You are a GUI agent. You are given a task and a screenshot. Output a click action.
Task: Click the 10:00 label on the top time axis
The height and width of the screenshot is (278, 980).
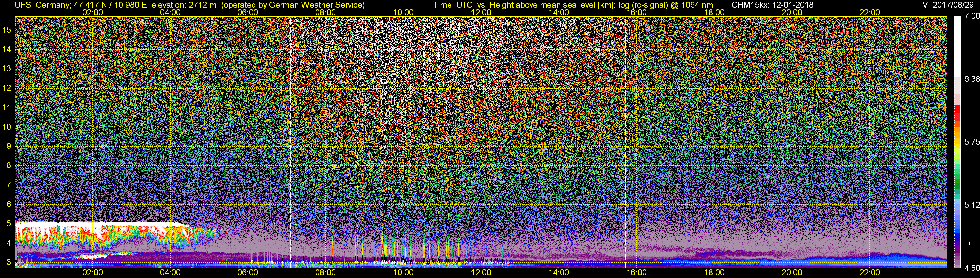tap(403, 12)
